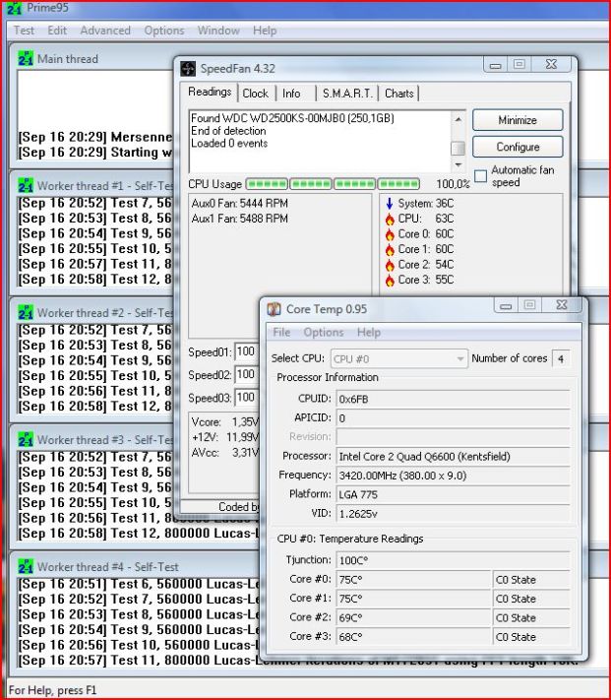
Task: Click the C0 State field for Core #1
Action: [x=531, y=599]
